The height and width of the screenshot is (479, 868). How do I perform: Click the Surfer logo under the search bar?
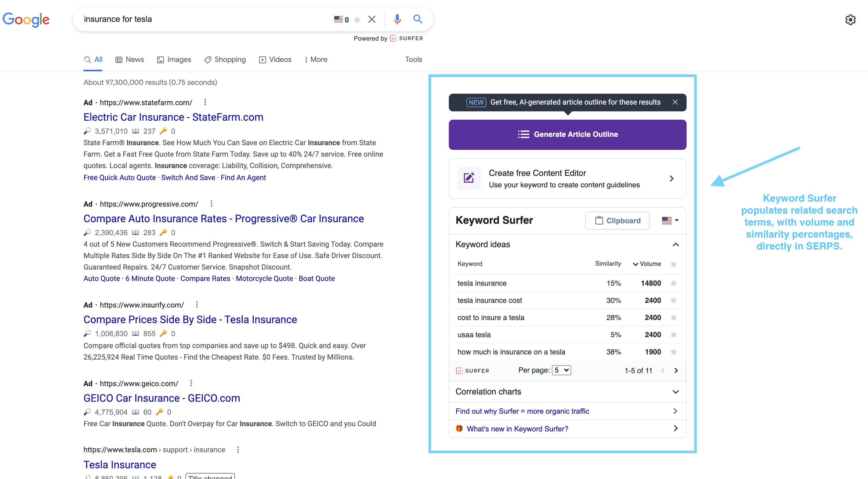pos(406,39)
